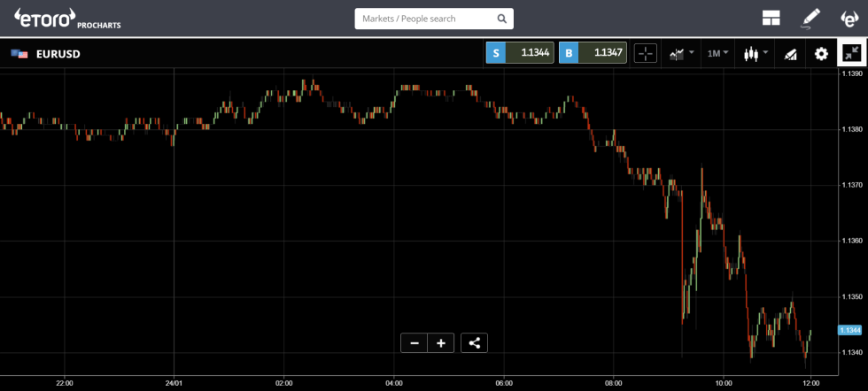Share the chart via share icon
This screenshot has width=868, height=391.
tap(474, 343)
